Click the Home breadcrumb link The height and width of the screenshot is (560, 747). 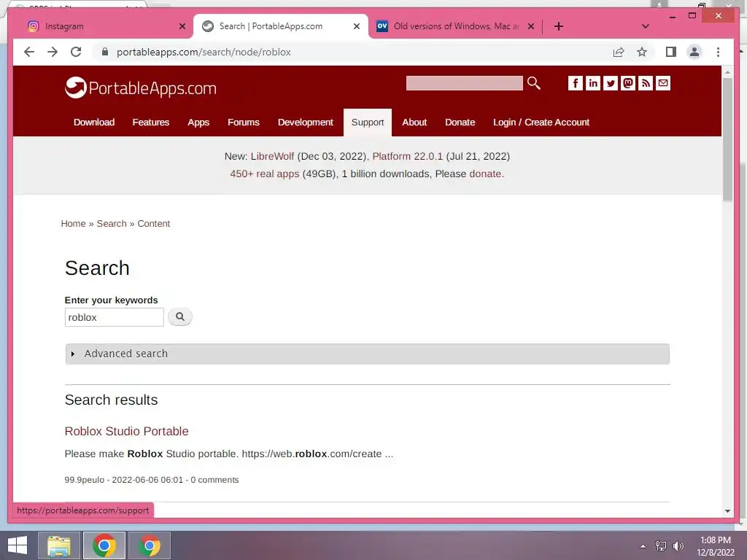pyautogui.click(x=74, y=224)
